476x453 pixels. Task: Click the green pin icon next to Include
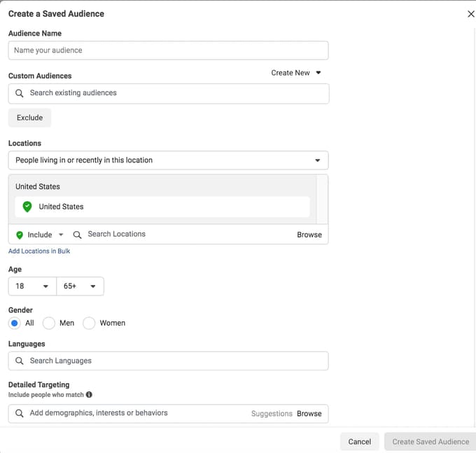click(20, 235)
